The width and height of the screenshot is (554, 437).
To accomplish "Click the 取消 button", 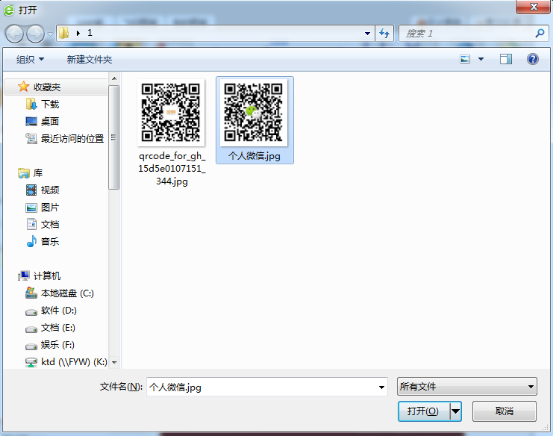I will (504, 411).
